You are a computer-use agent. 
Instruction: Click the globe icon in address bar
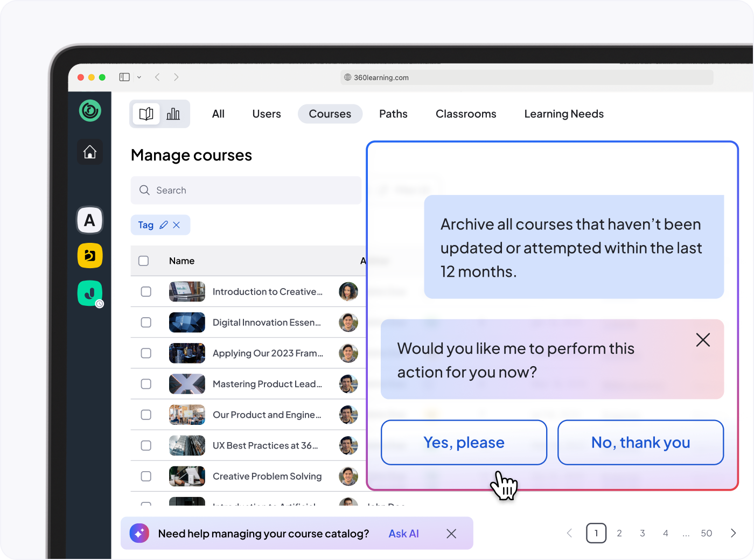coord(348,77)
